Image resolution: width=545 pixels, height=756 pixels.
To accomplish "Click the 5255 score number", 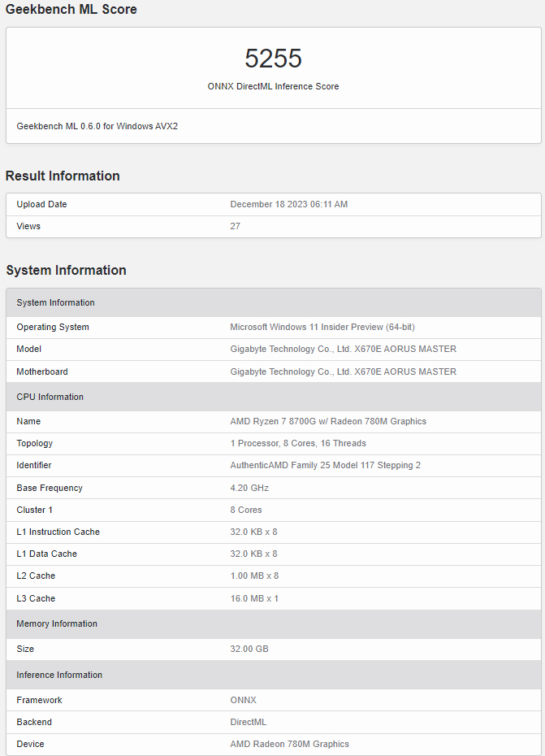I will pos(273,59).
